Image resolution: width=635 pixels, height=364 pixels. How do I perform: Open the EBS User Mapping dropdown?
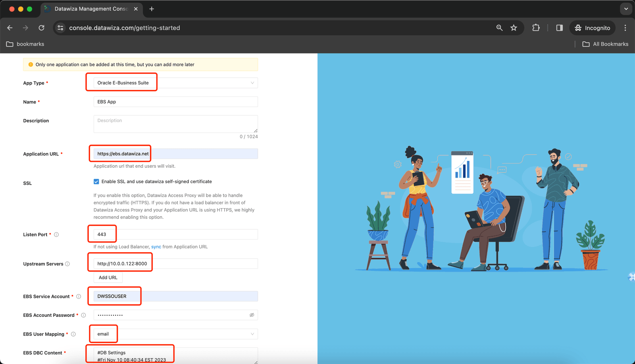pos(175,334)
